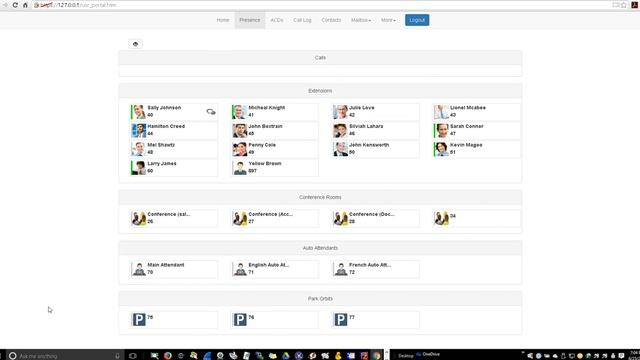Click Lionel Mcabee's avatar picture
Image resolution: width=640 pixels, height=360 pixels.
tap(441, 112)
